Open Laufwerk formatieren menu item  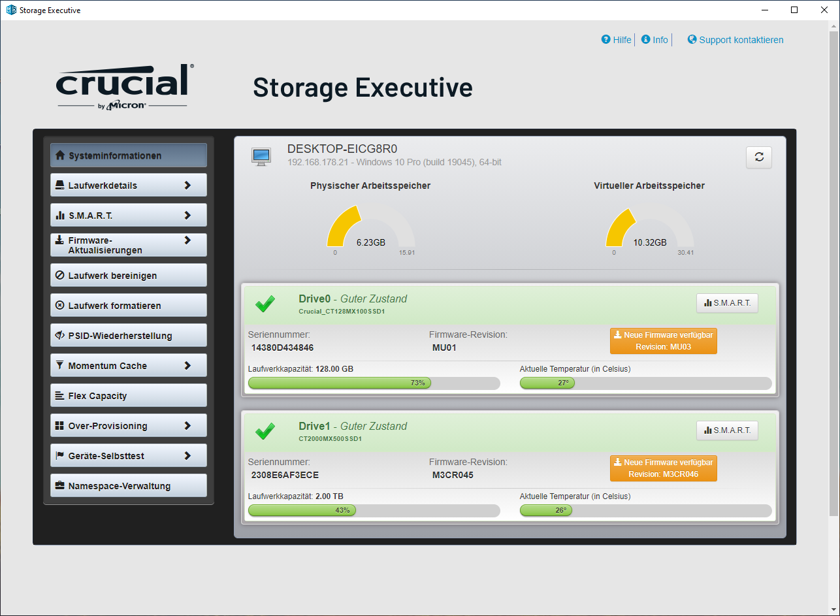point(129,305)
